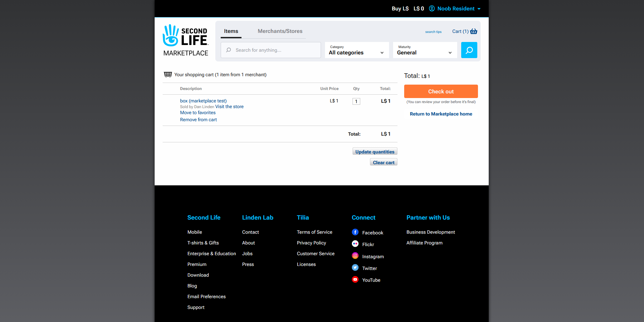Open the Maturity General dropdown
Image resolution: width=644 pixels, height=322 pixels.
425,50
